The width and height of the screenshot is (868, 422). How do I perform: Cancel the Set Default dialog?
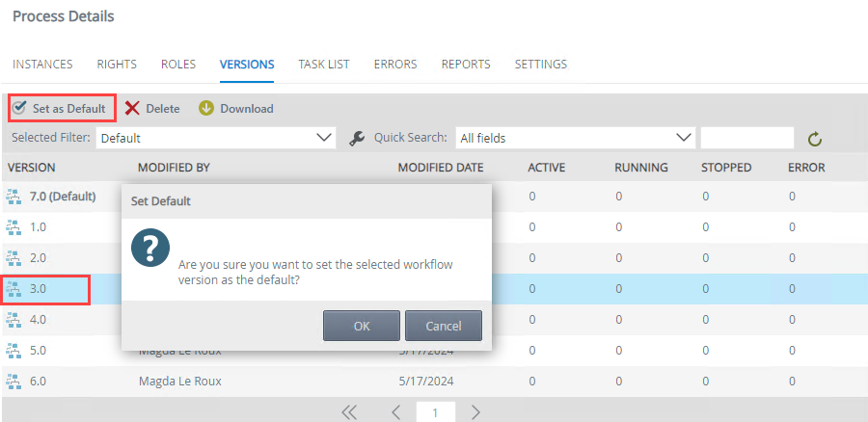pyautogui.click(x=444, y=326)
